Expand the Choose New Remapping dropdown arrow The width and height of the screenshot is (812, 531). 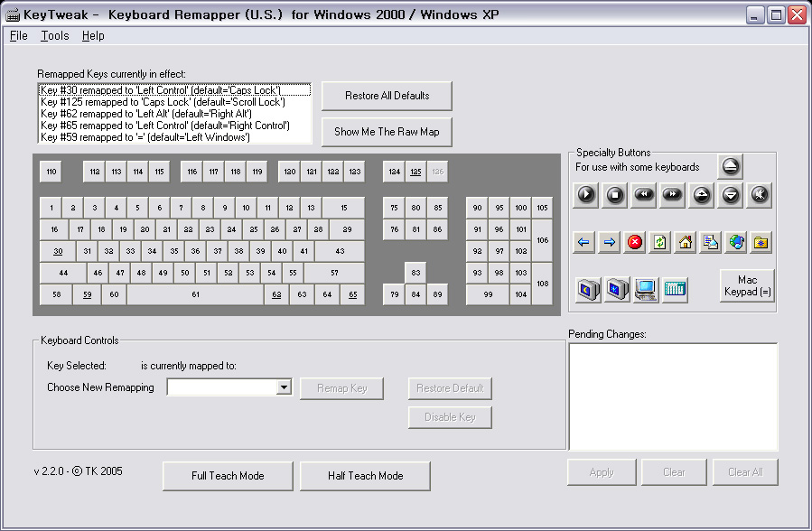point(284,387)
